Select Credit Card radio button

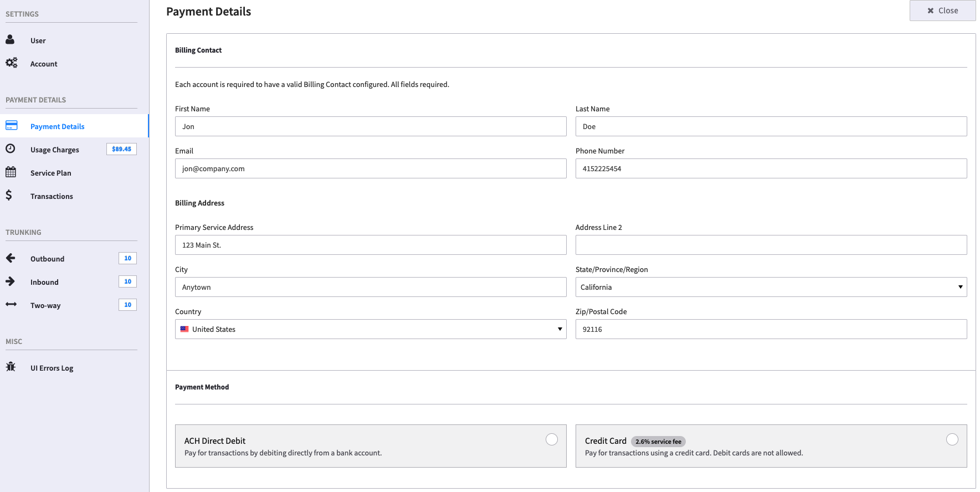(x=952, y=439)
